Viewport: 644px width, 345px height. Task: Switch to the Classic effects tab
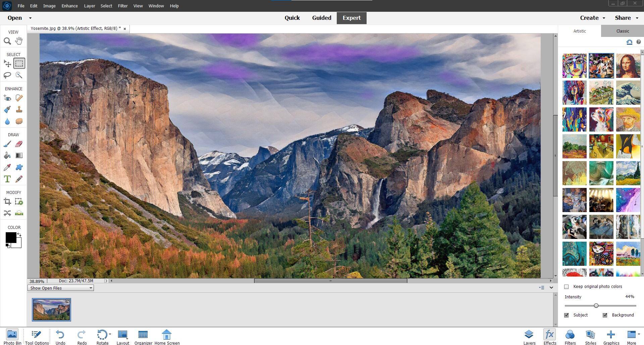(x=622, y=31)
